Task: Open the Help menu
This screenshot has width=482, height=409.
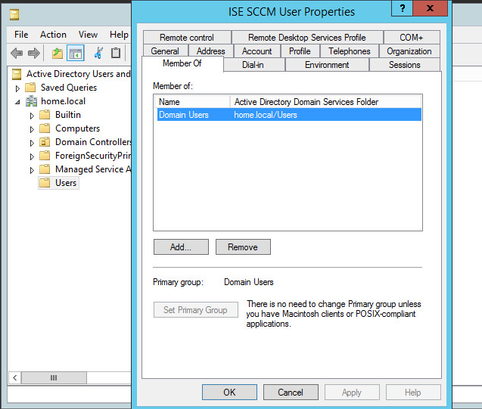Action: point(119,35)
